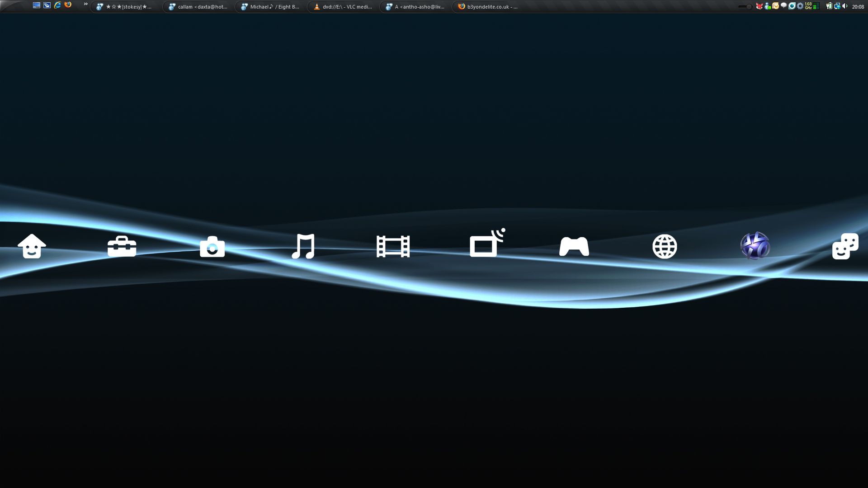Select the PlayStation Network orb icon
The height and width of the screenshot is (488, 868).
(x=755, y=246)
